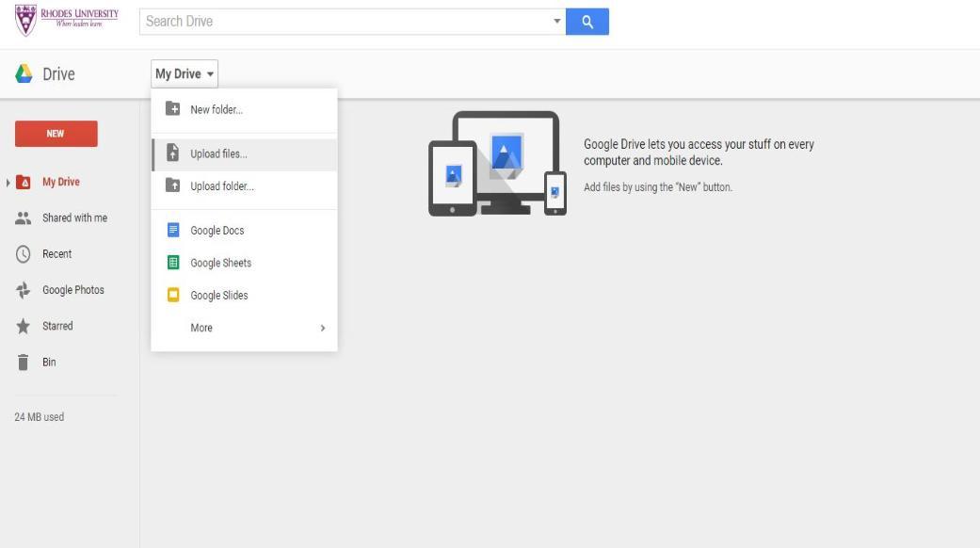Click the blue search magnifier button
The width and height of the screenshot is (980, 548).
click(x=586, y=22)
